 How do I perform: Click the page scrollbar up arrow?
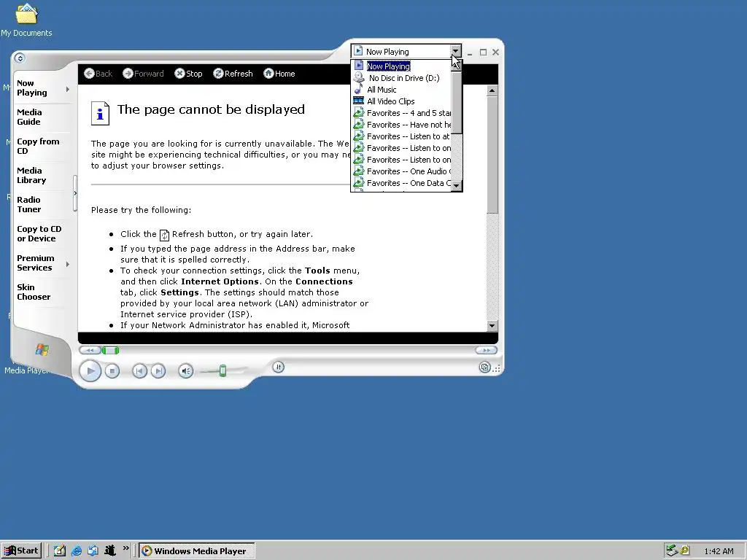pyautogui.click(x=492, y=90)
